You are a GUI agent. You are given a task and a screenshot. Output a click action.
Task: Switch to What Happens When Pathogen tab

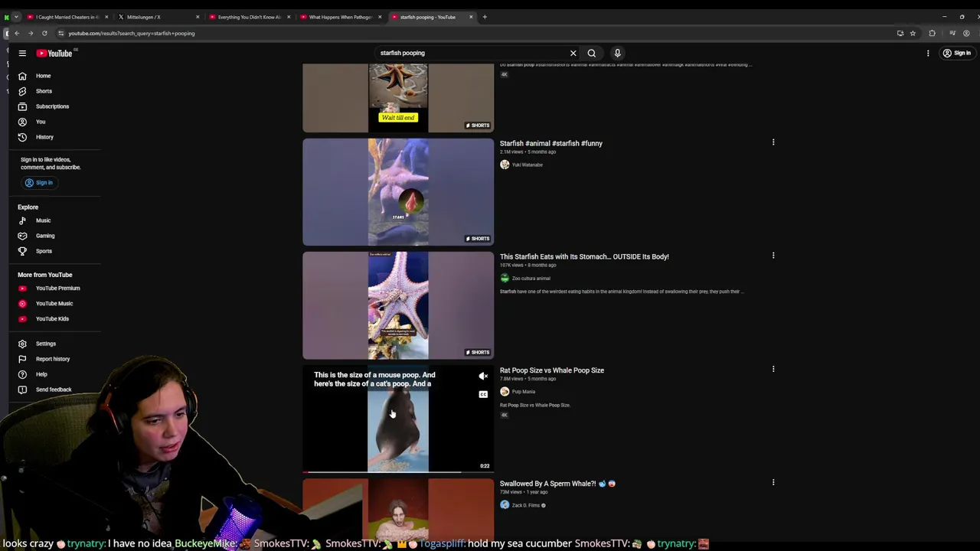(339, 17)
